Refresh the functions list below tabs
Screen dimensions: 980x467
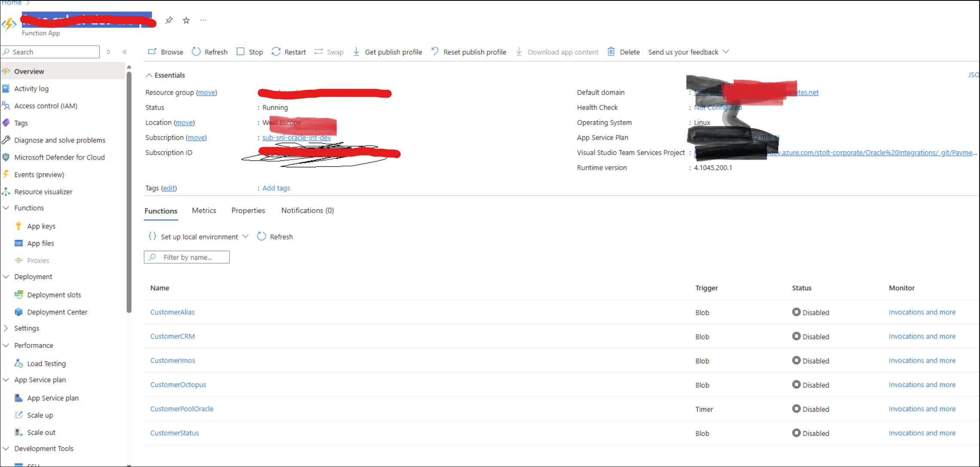[x=275, y=237]
